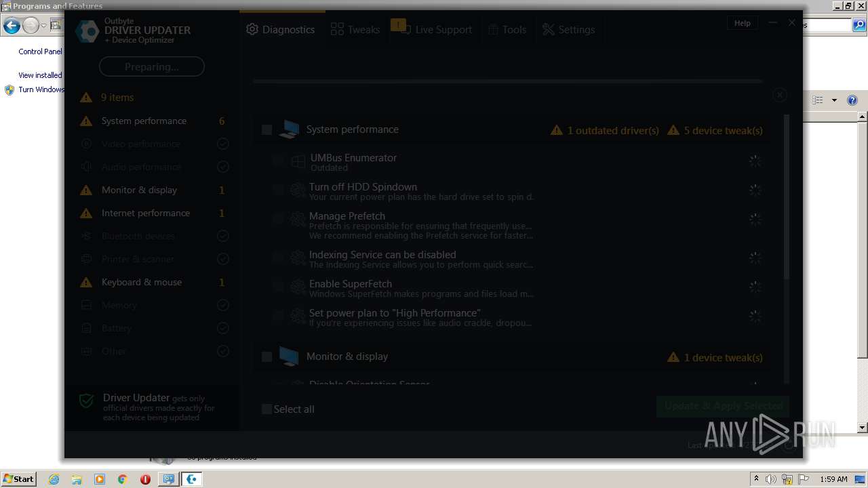
Task: Click the UMBus Enumerator Windows icon
Action: point(298,161)
